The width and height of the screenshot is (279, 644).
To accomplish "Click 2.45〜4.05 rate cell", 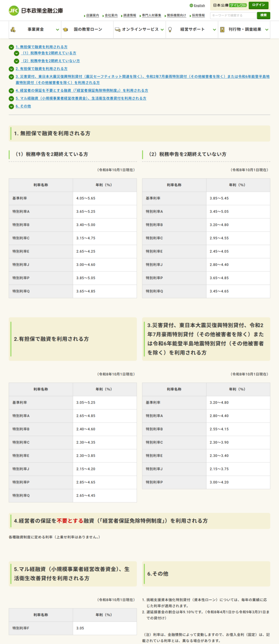I will point(238,252).
